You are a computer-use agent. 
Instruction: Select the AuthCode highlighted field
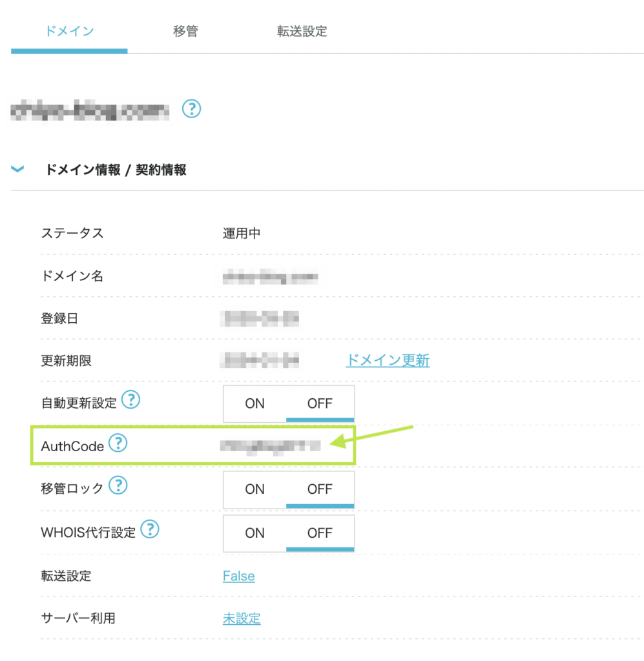pyautogui.click(x=193, y=445)
